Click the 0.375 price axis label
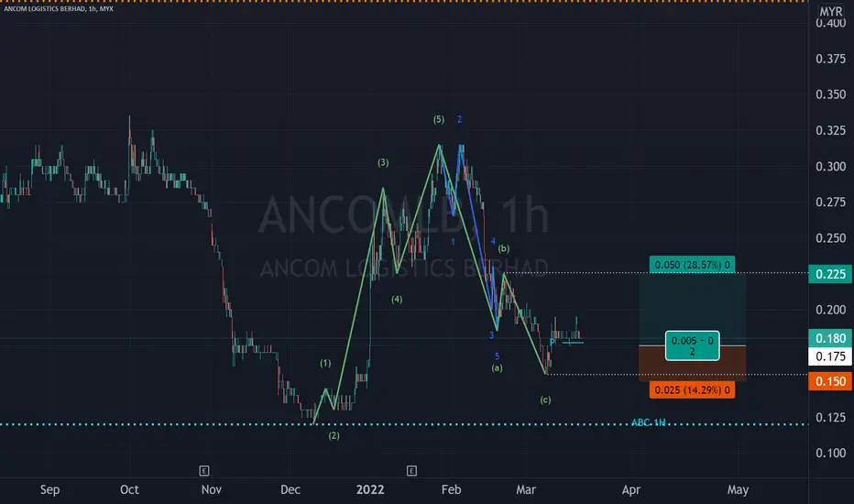 (x=830, y=59)
